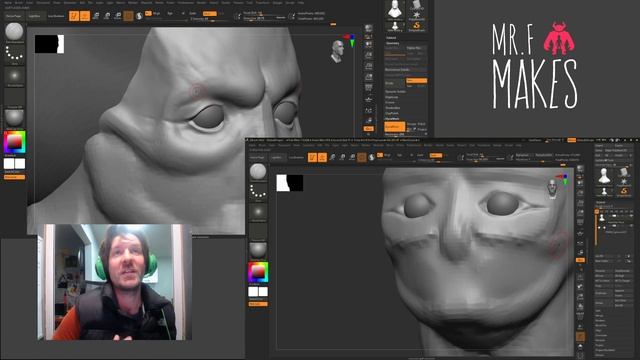Click the BPR render icon, front window shelf

[x=580, y=169]
